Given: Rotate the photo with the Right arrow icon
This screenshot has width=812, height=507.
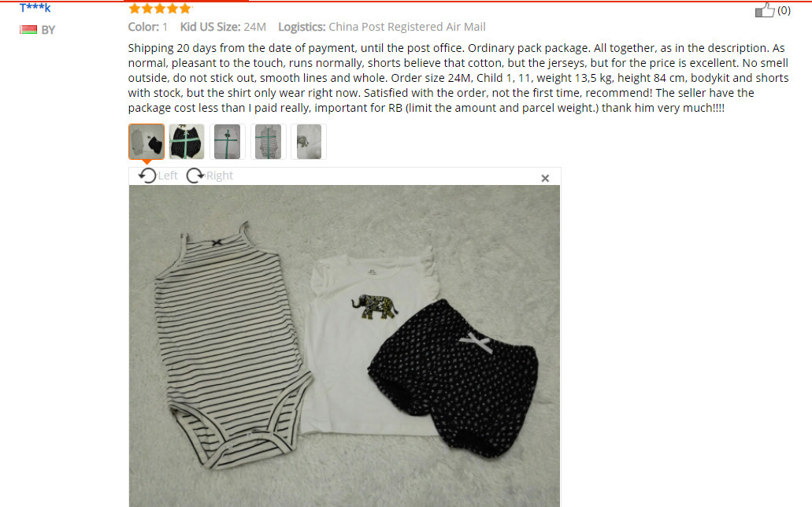Looking at the screenshot, I should [195, 176].
